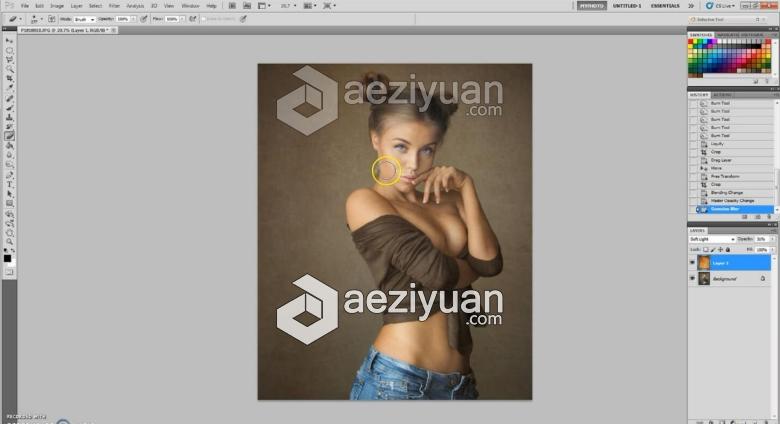Open the tool preset picker arrow
Screen dimensions: 780x424
pos(20,19)
